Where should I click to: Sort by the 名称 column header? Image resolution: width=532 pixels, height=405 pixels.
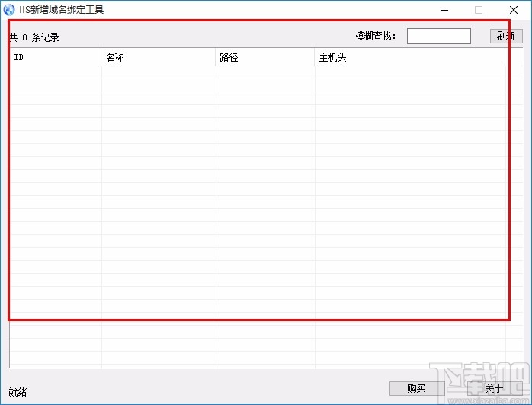click(159, 57)
